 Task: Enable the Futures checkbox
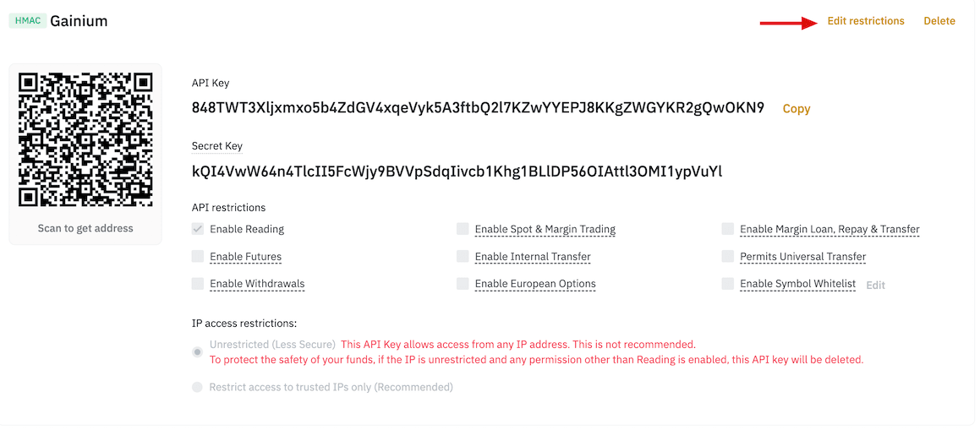click(x=198, y=257)
